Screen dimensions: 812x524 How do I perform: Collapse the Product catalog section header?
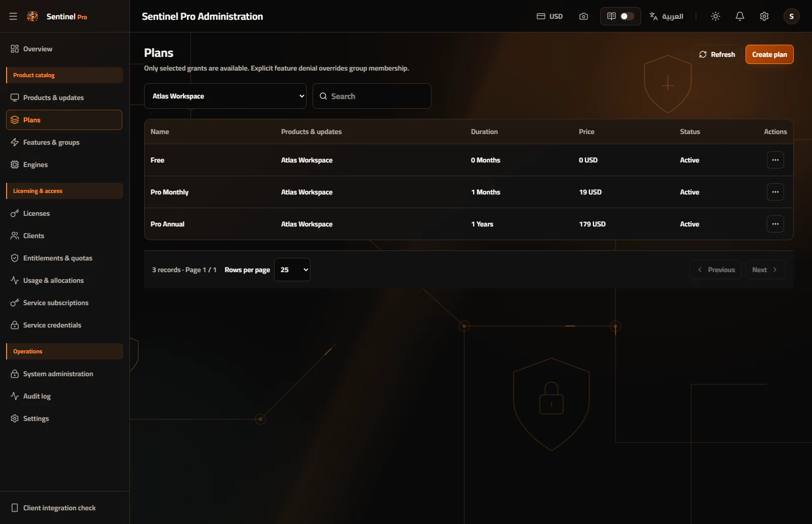pos(64,75)
